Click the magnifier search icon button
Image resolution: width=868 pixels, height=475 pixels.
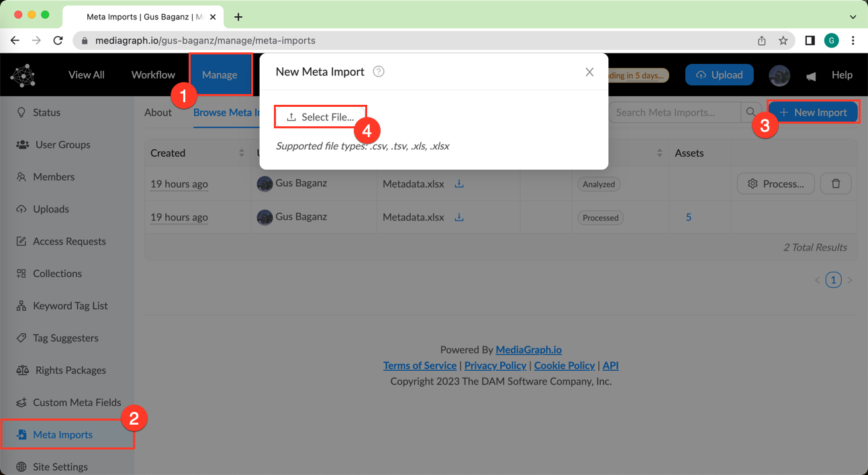click(x=751, y=112)
